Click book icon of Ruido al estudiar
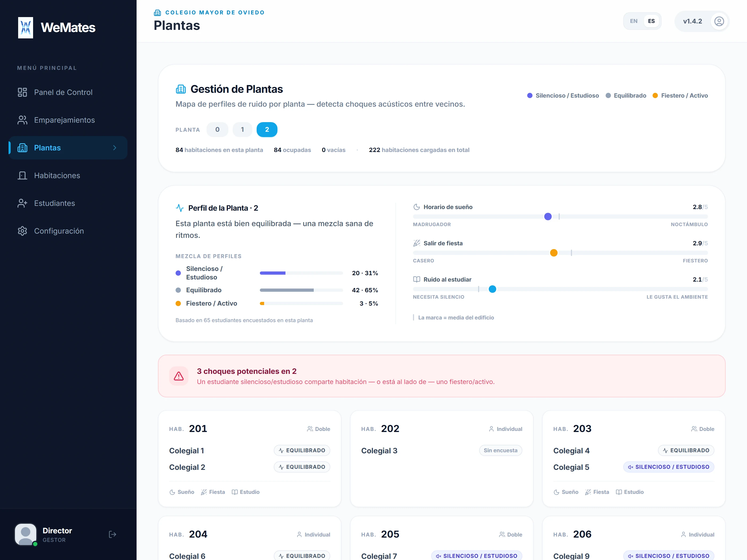The image size is (747, 560). point(417,279)
